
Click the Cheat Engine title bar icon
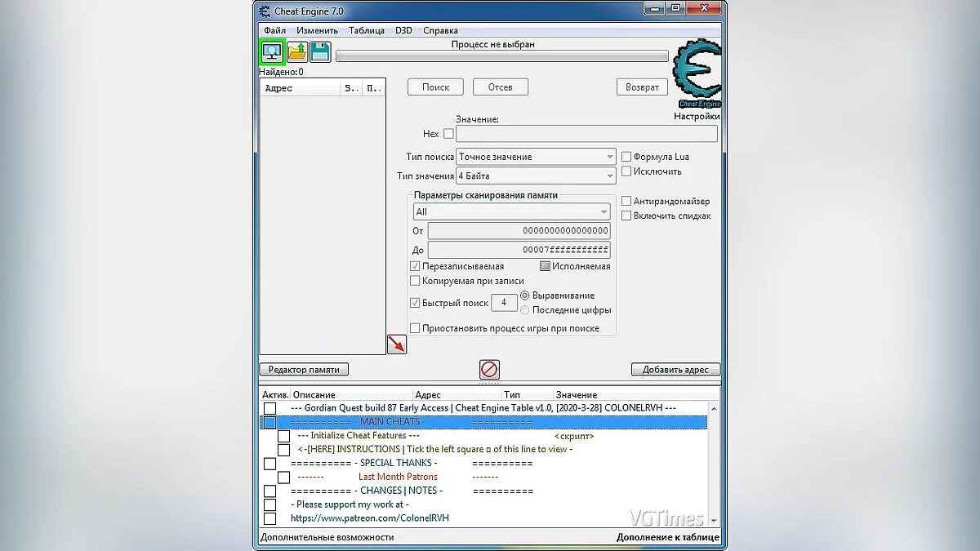(265, 11)
